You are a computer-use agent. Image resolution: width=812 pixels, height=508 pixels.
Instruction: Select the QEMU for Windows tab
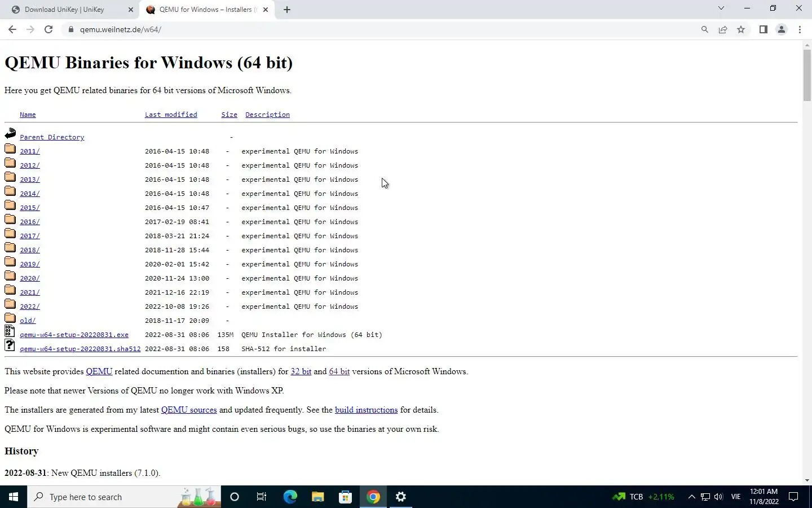point(207,10)
